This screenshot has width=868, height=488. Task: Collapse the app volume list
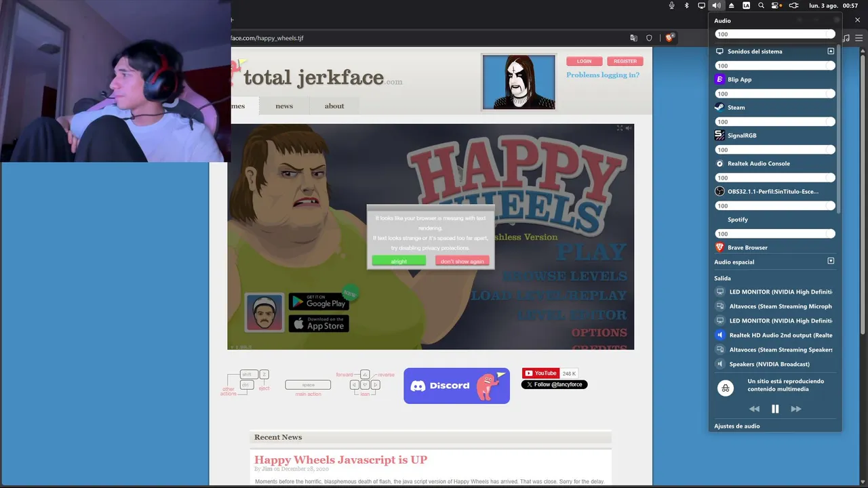(x=831, y=51)
